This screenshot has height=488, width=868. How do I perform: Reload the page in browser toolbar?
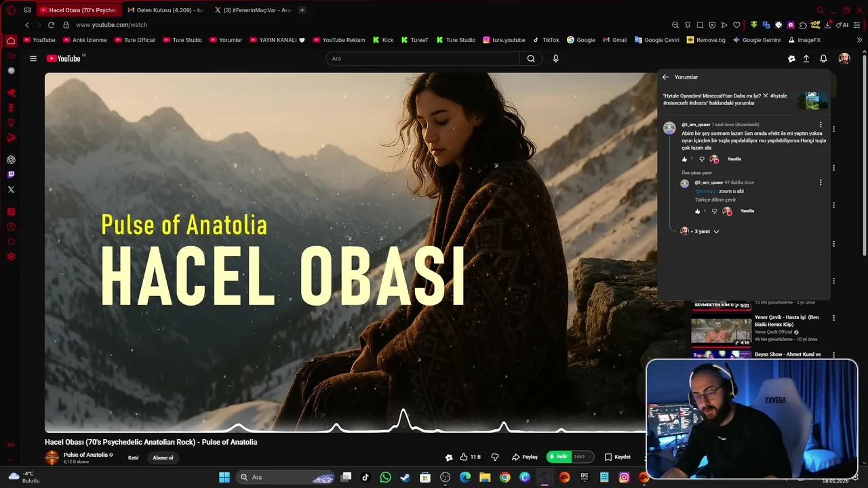click(51, 25)
